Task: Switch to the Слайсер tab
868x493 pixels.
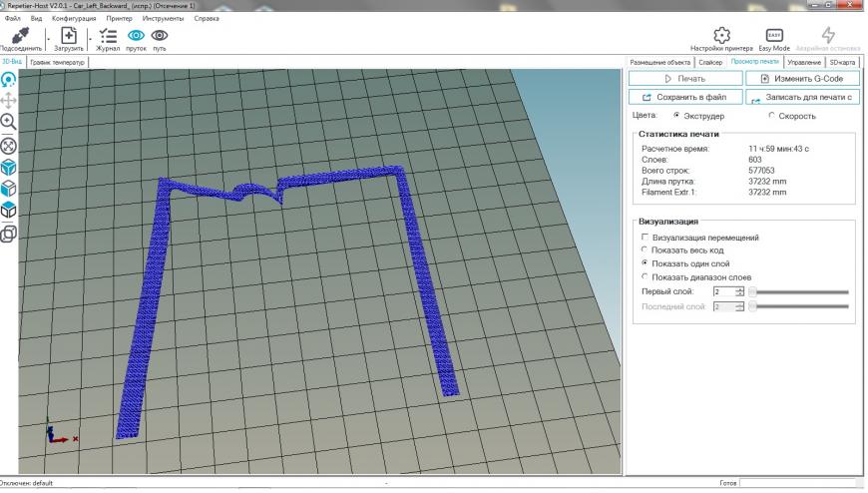Action: [709, 62]
